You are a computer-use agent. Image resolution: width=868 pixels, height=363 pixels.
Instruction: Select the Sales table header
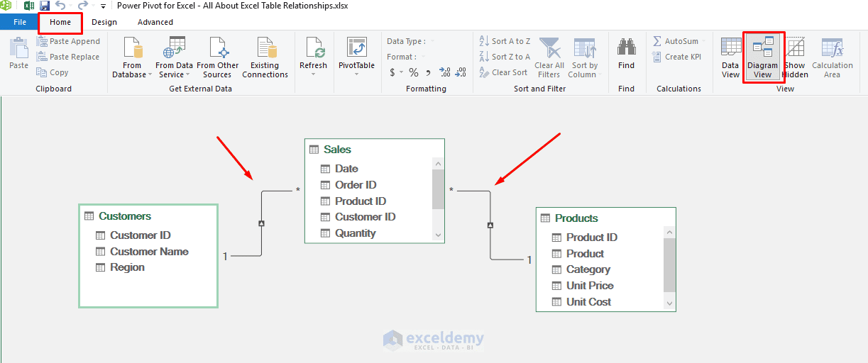374,150
